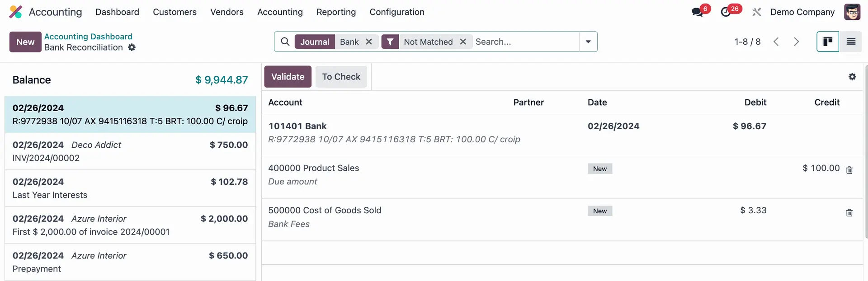Image resolution: width=868 pixels, height=281 pixels.
Task: Remove the Bank journal filter
Action: (x=369, y=42)
